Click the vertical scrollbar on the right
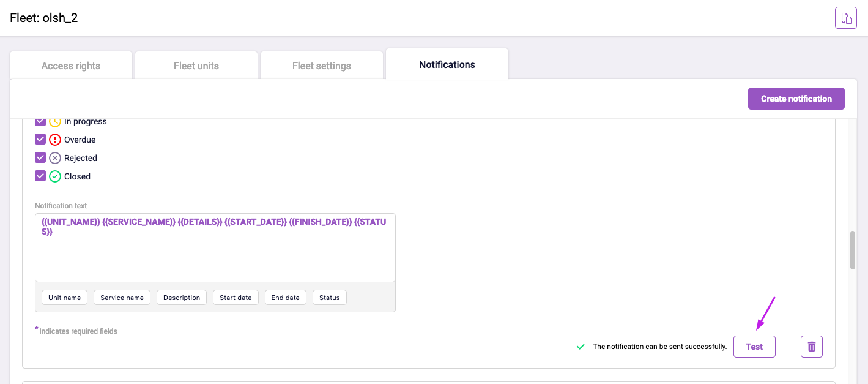868x384 pixels. pos(853,250)
